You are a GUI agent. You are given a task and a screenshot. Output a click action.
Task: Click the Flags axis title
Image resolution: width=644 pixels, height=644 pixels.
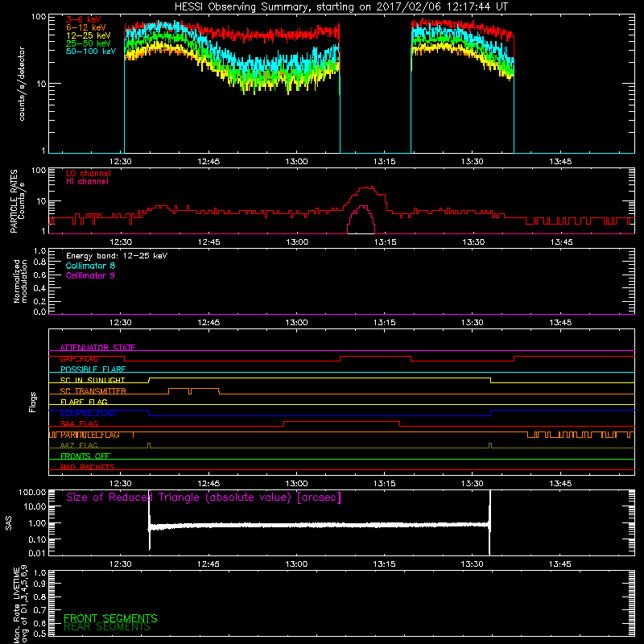coord(32,402)
